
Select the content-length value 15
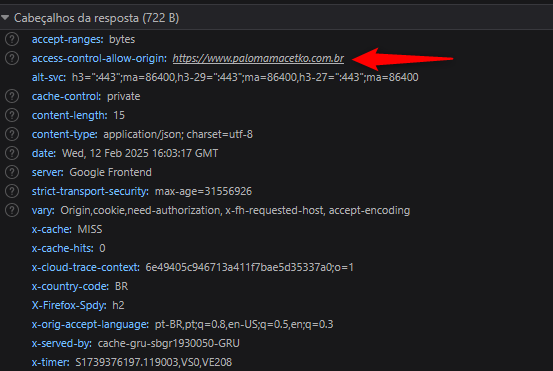(119, 116)
